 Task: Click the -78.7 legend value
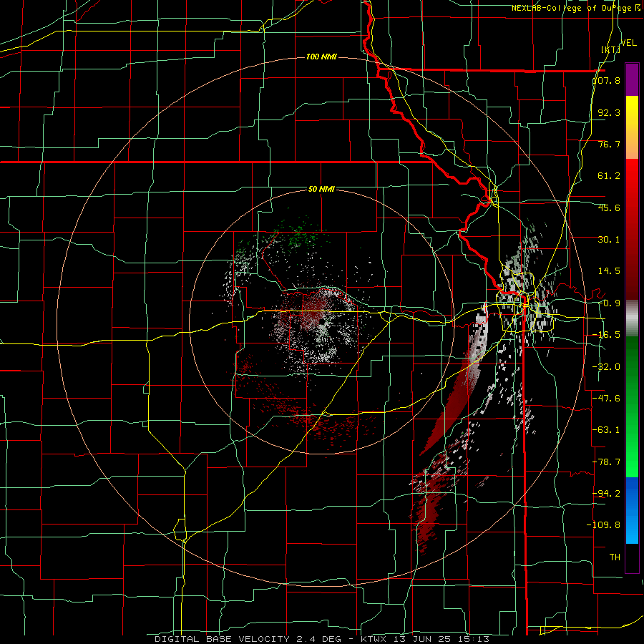(x=607, y=462)
